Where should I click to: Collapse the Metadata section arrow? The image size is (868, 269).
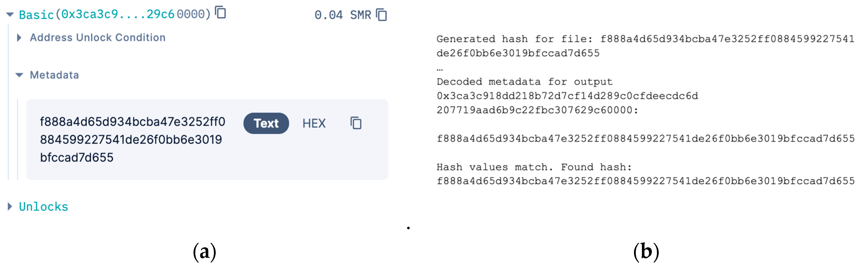(x=20, y=75)
